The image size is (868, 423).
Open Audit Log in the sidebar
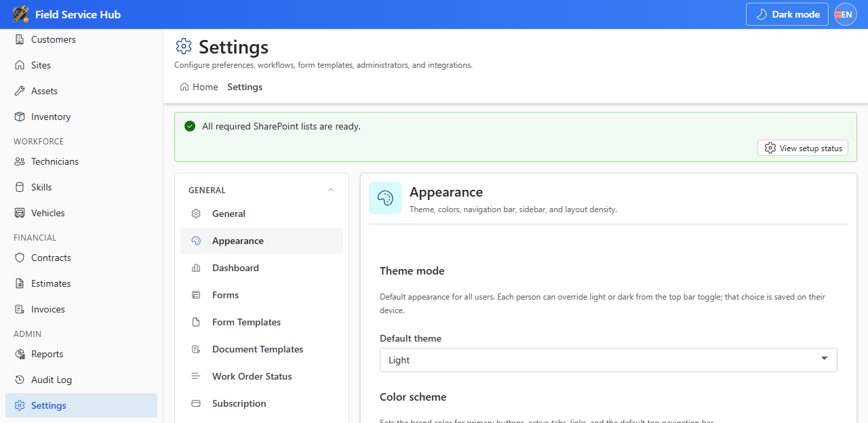81,380
